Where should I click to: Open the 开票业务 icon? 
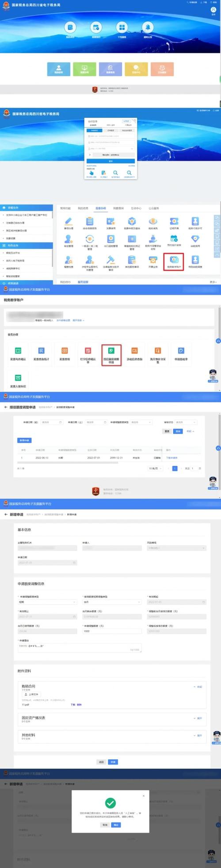pyautogui.click(x=153, y=261)
